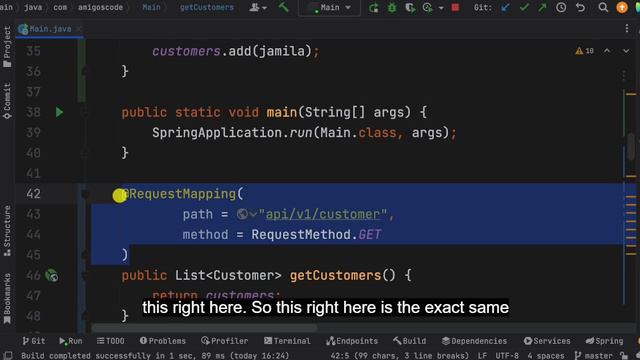
Task: Click the vertical editor scrollbar thumb
Action: [631, 147]
